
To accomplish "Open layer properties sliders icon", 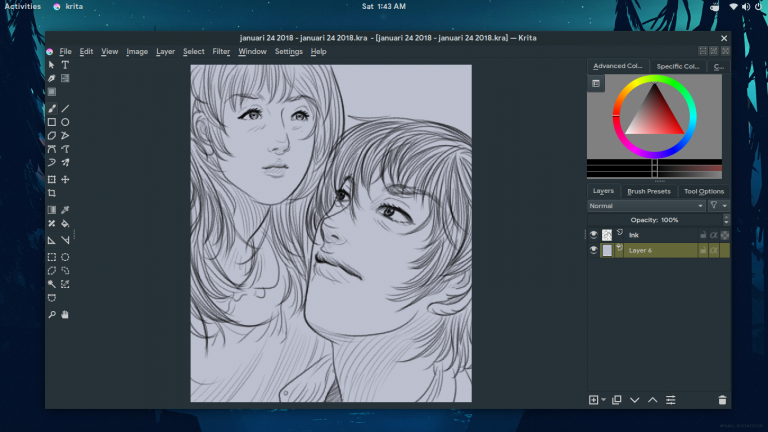I will click(x=671, y=400).
